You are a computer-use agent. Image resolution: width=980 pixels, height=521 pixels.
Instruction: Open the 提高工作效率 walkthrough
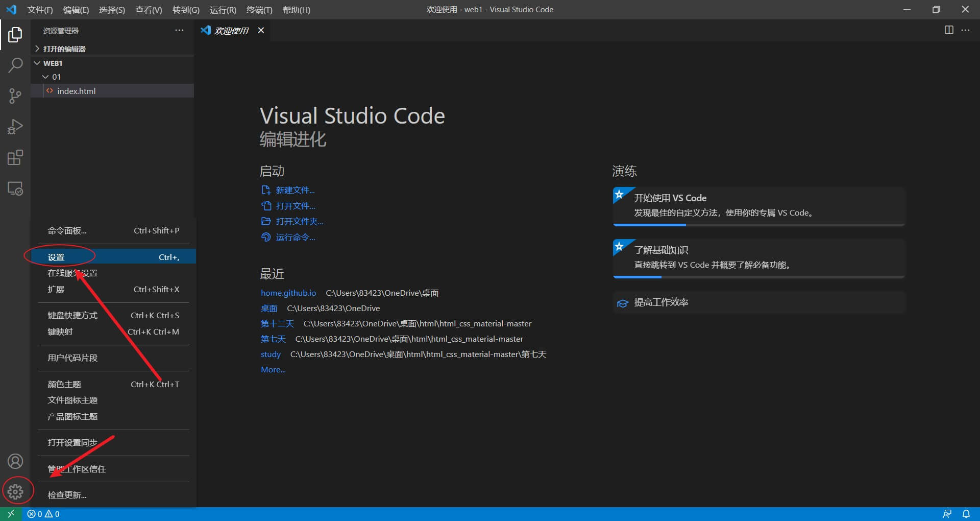pyautogui.click(x=759, y=302)
